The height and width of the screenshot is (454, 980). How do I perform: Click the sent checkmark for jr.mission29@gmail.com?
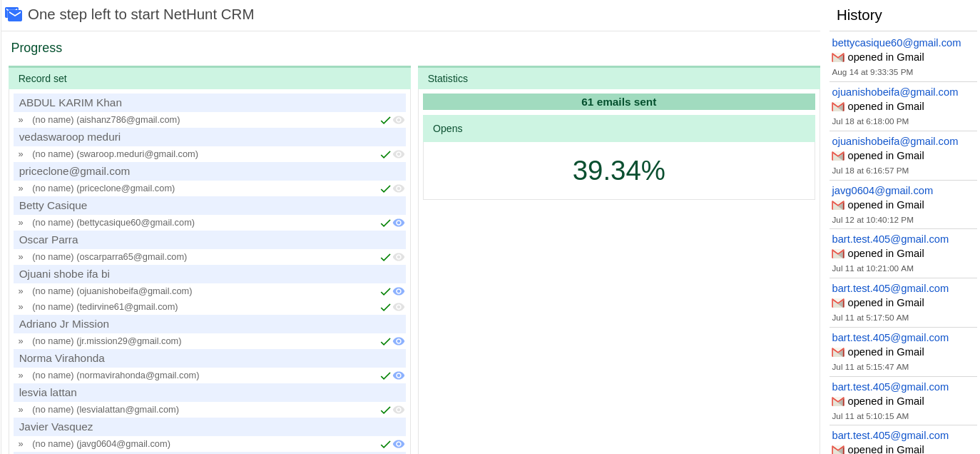(x=385, y=341)
